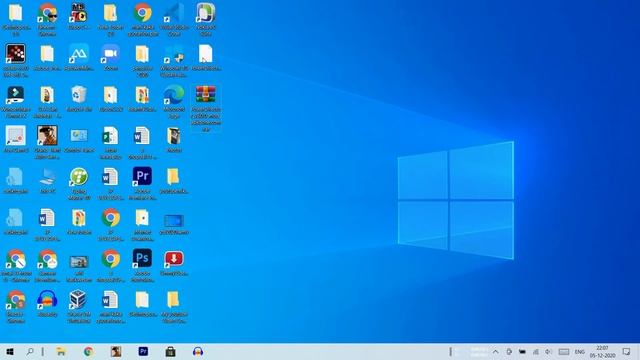Open the Action Center notifications

pos(627,351)
